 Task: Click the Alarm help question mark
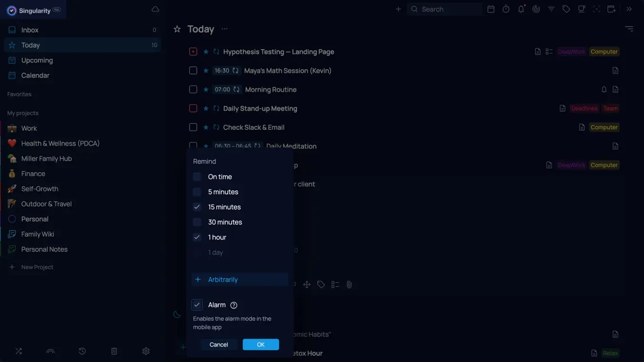coord(234,305)
